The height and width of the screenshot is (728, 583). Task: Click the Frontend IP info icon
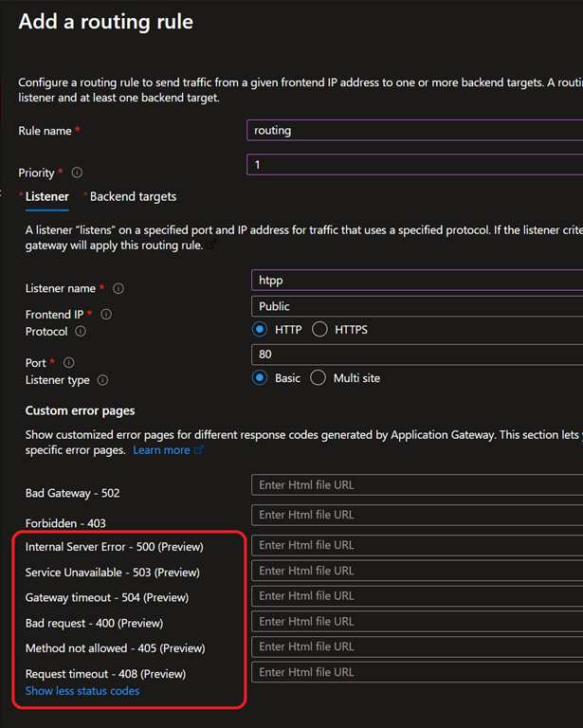tap(106, 315)
